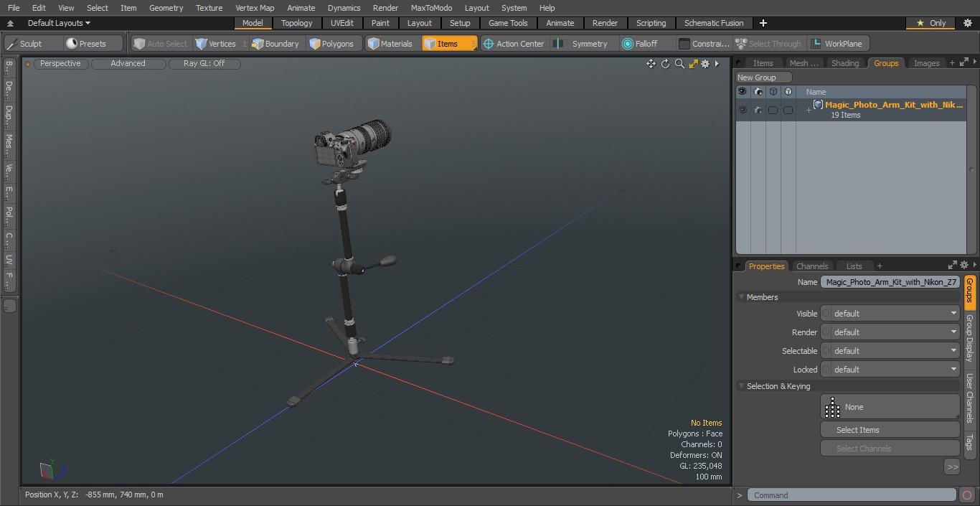The height and width of the screenshot is (506, 980).
Task: Open the Locked default dropdown
Action: point(895,370)
